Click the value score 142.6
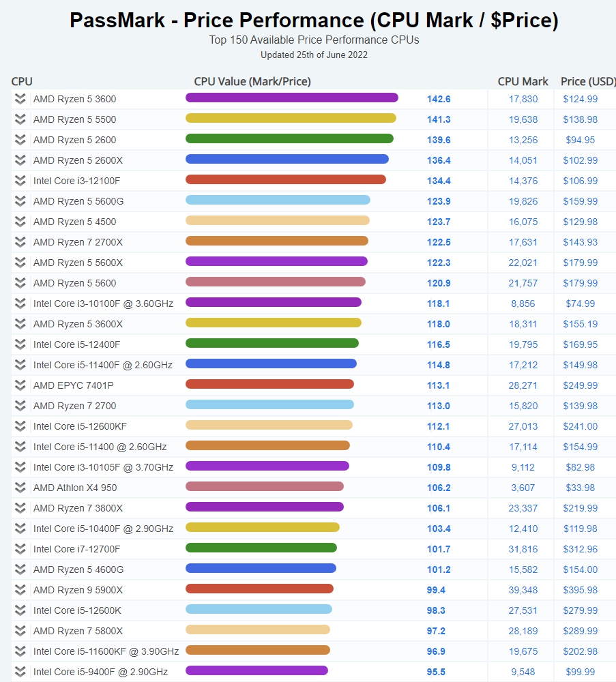The height and width of the screenshot is (682, 616). [x=439, y=99]
